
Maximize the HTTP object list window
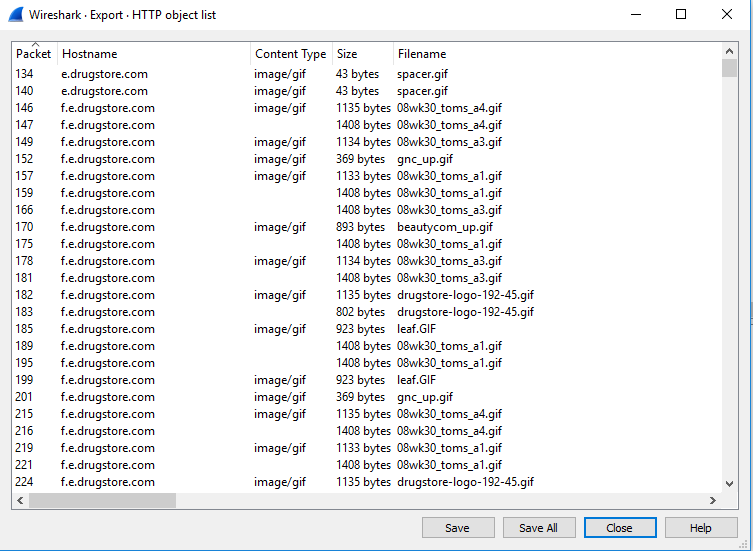[680, 14]
